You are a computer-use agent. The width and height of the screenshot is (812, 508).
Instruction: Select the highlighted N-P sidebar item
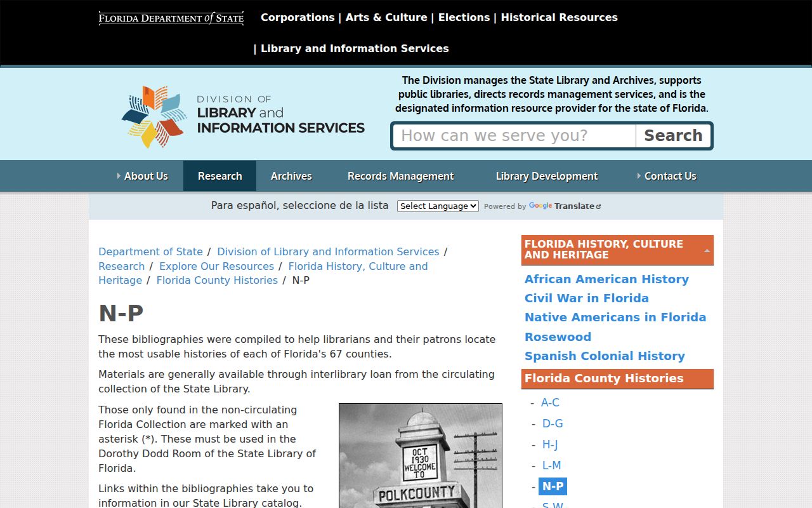[553, 486]
